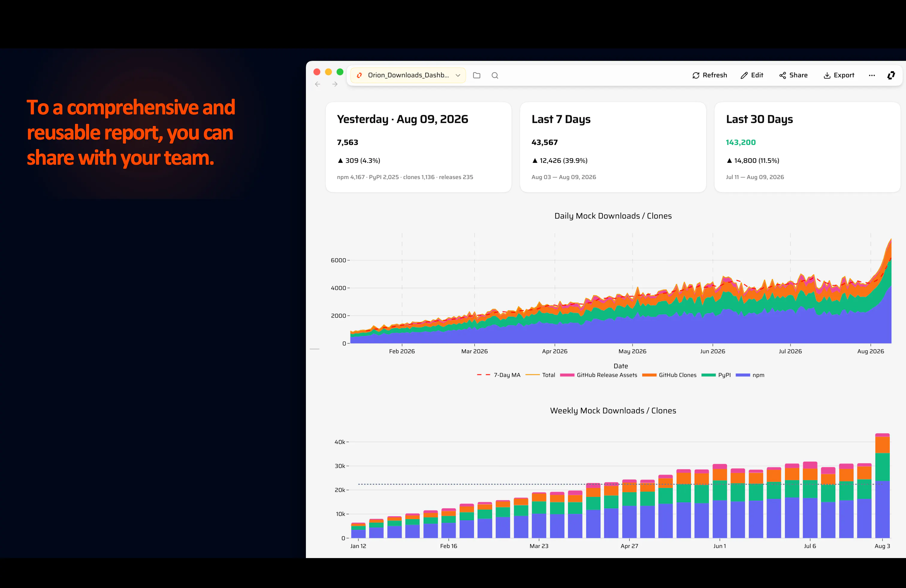
Task: Toggle GitHub Release Assets legend entry
Action: (x=599, y=375)
